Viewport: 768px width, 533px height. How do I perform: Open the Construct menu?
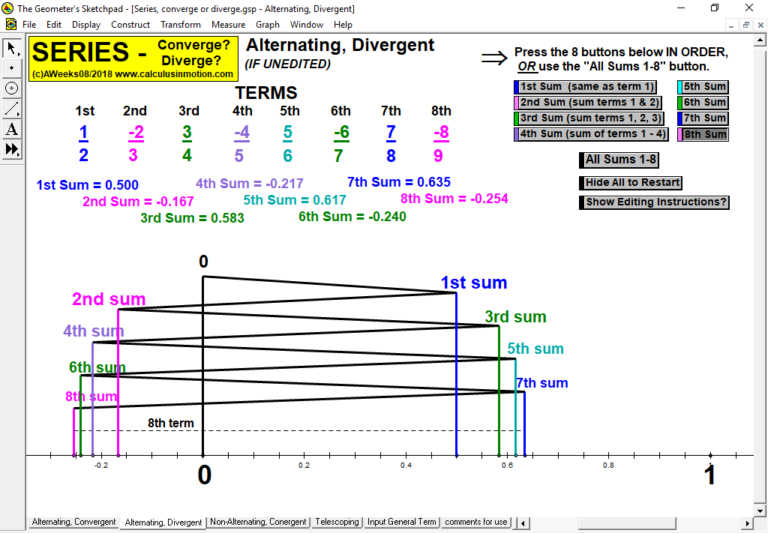[131, 24]
